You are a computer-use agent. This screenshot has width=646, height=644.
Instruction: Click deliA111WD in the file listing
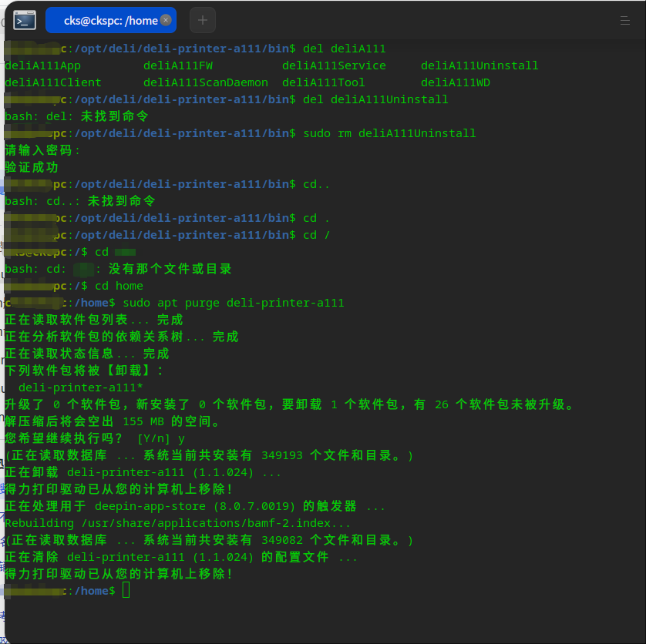[456, 82]
